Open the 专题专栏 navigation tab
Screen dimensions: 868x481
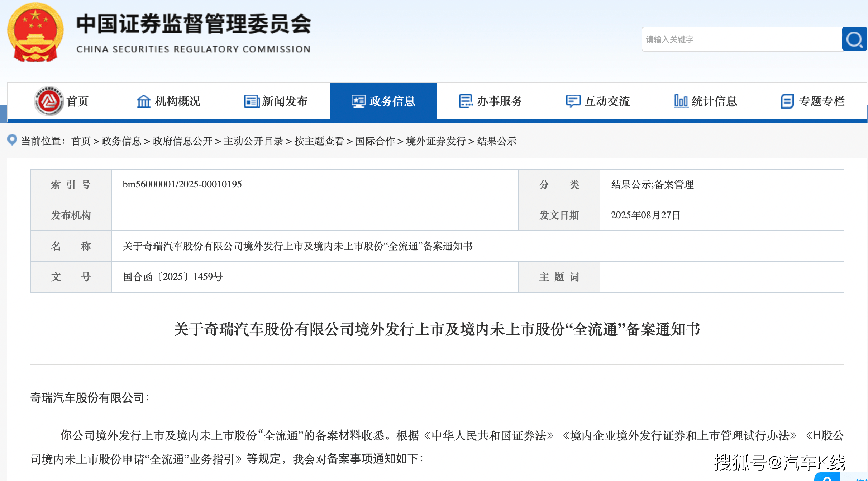pos(812,101)
